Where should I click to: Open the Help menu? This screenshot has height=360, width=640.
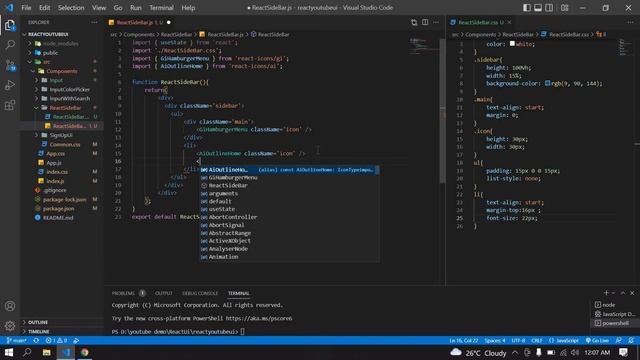coord(188,8)
